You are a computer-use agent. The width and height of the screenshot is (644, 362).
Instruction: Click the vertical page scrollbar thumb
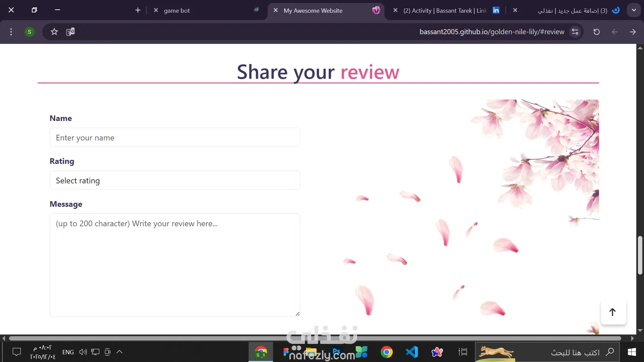[640, 255]
